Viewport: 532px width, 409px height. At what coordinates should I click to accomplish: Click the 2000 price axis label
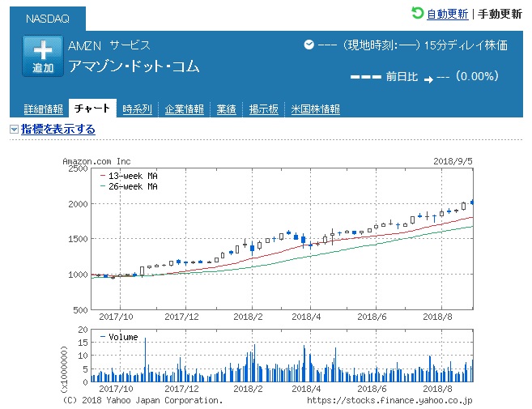pos(78,204)
